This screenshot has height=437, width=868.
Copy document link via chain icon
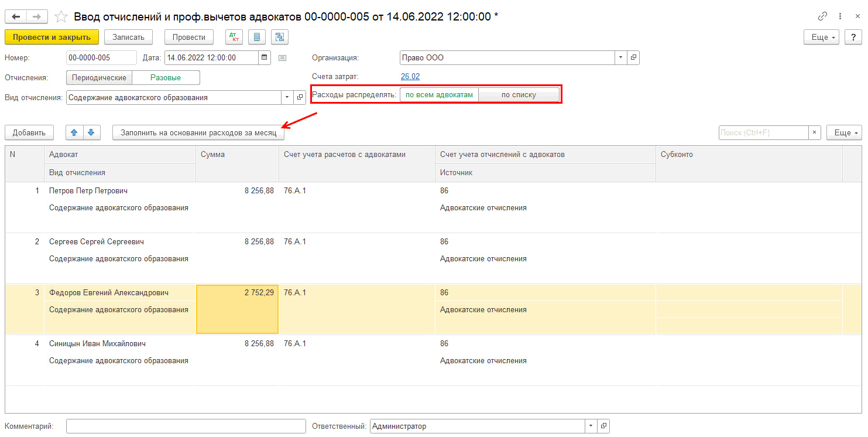coord(822,16)
